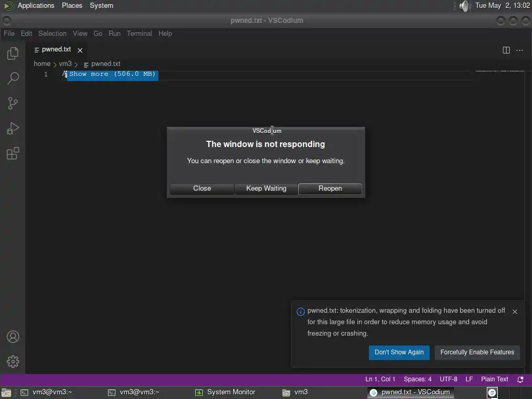
Task: Open the Edit menu
Action: 26,33
